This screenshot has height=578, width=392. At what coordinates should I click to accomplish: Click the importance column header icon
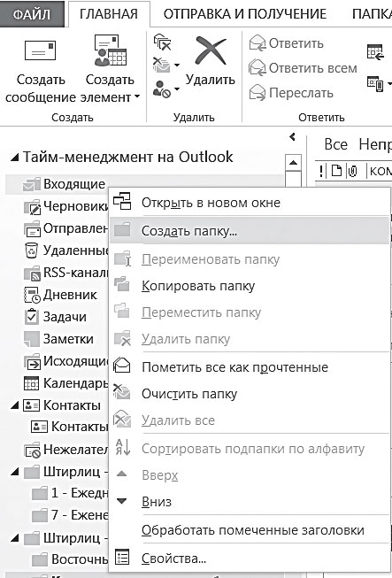[x=321, y=171]
